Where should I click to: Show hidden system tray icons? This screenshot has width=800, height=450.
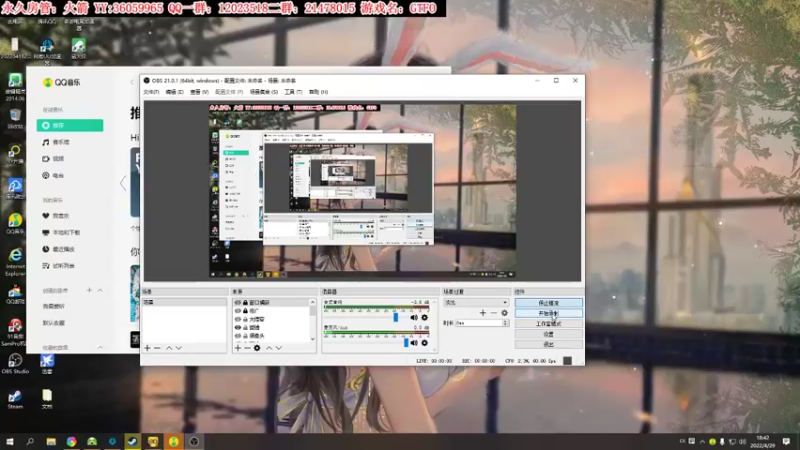(702, 442)
